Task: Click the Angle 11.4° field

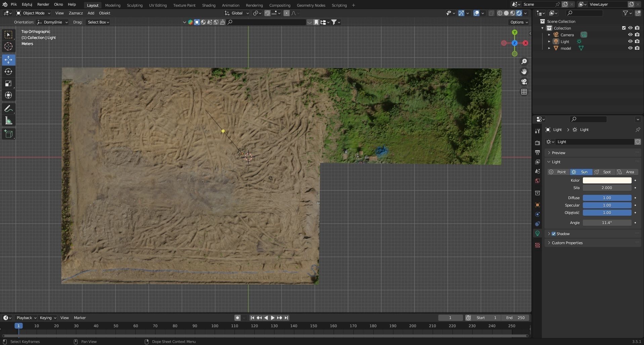Action: (x=607, y=223)
